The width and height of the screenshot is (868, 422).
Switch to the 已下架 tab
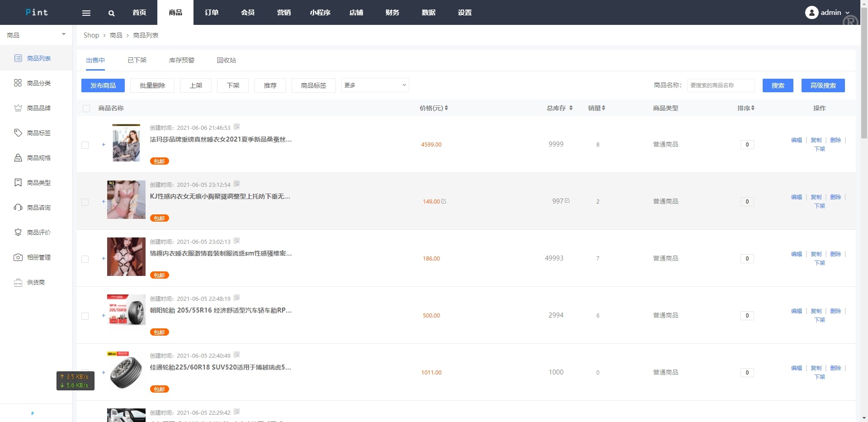coord(137,60)
